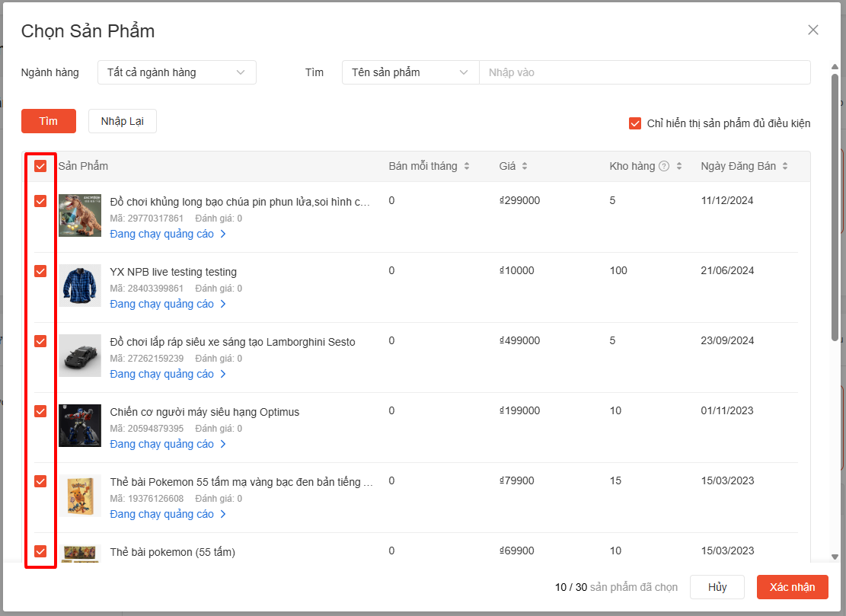
Task: Open the Tên sản phẩm search-type dropdown
Action: click(x=410, y=72)
